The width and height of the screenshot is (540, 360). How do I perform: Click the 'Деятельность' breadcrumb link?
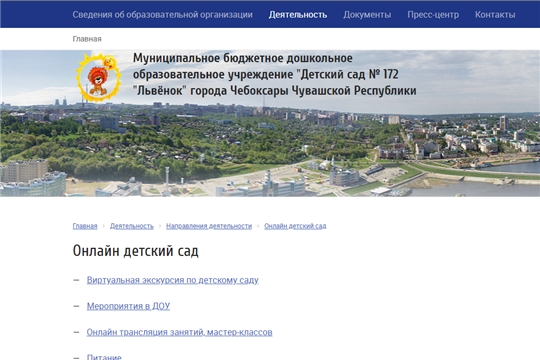(132, 226)
